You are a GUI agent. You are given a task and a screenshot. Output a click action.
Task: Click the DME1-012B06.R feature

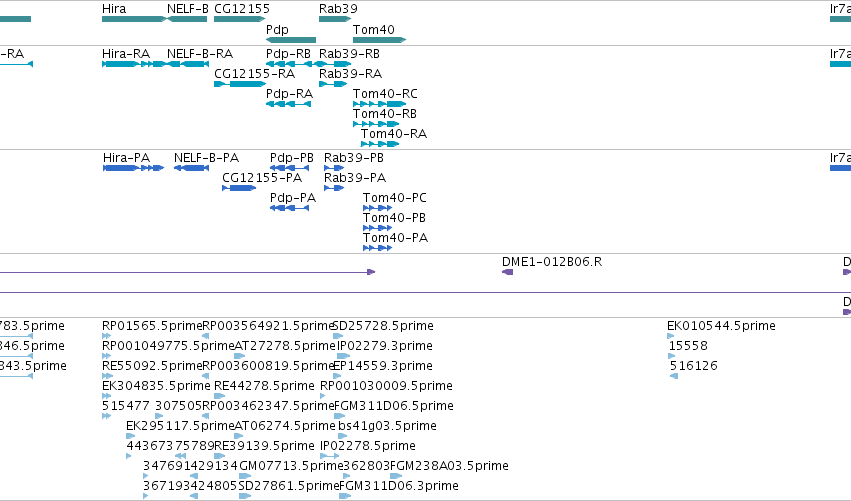pyautogui.click(x=507, y=272)
